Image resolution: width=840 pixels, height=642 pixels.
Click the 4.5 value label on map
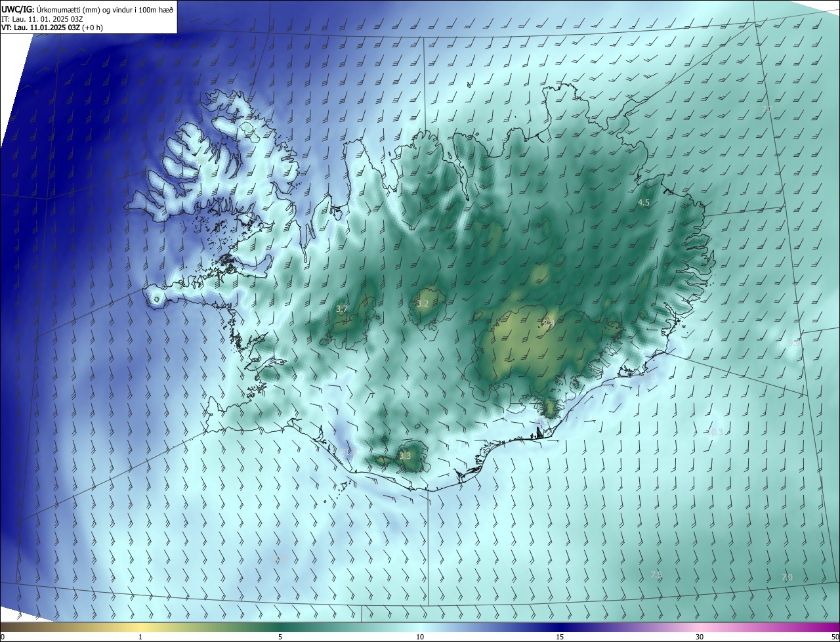[644, 203]
